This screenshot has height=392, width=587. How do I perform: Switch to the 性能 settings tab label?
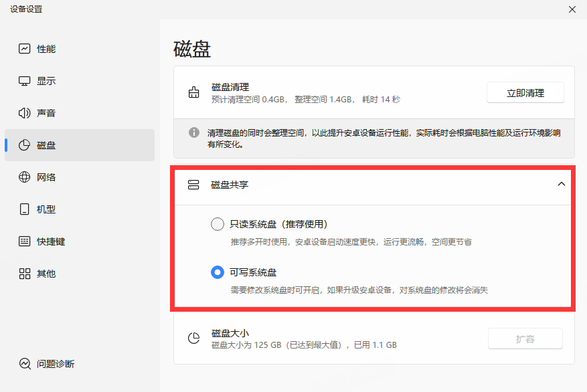(46, 49)
